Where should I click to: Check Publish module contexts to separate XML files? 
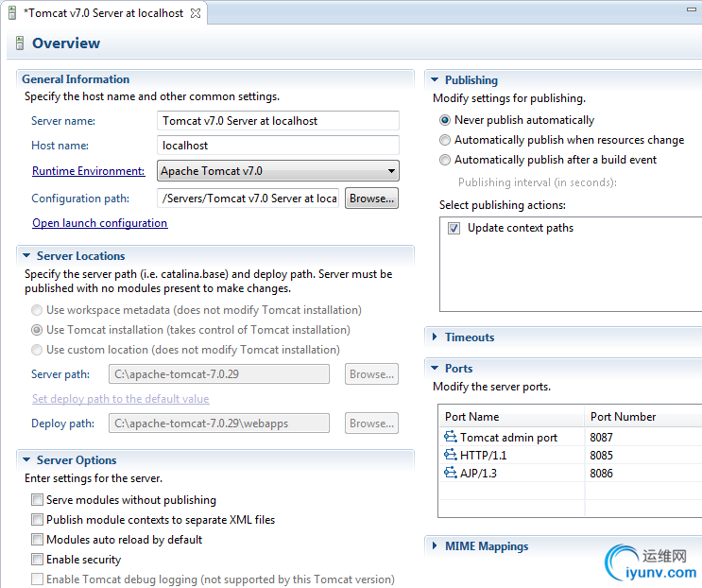[37, 520]
